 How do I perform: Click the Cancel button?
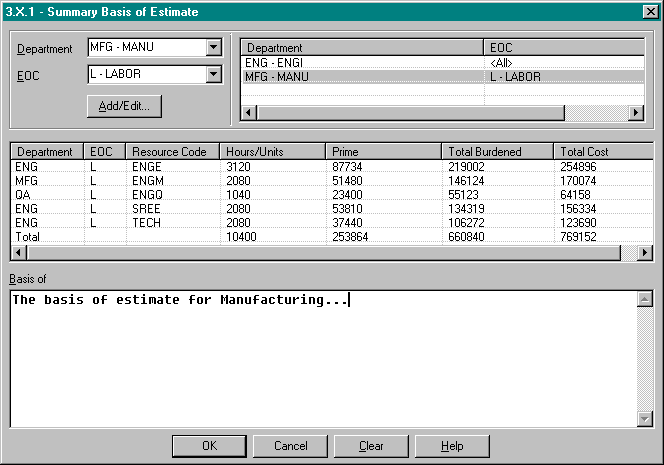coord(289,446)
